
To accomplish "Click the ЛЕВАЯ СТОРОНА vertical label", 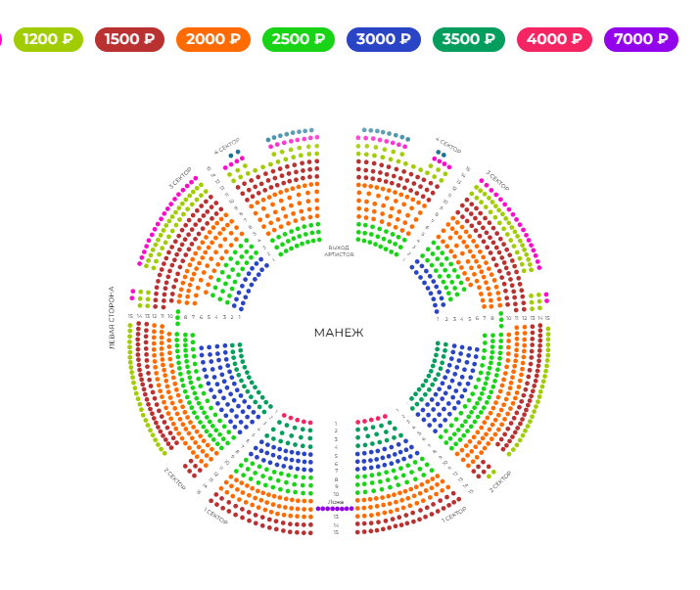I will [113, 318].
